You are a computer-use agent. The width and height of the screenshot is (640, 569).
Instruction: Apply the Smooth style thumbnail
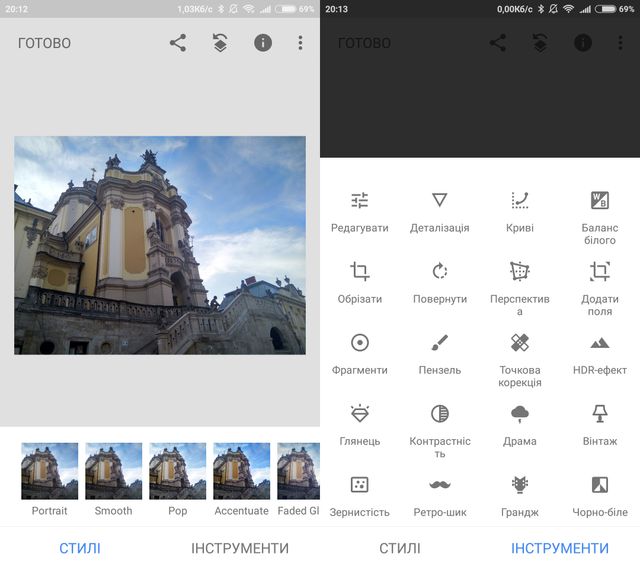[113, 471]
